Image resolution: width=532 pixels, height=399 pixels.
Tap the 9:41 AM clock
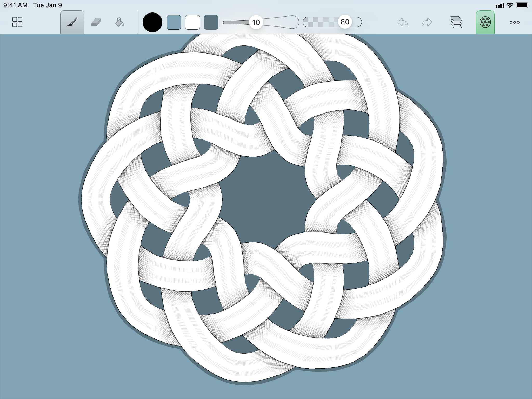click(15, 5)
